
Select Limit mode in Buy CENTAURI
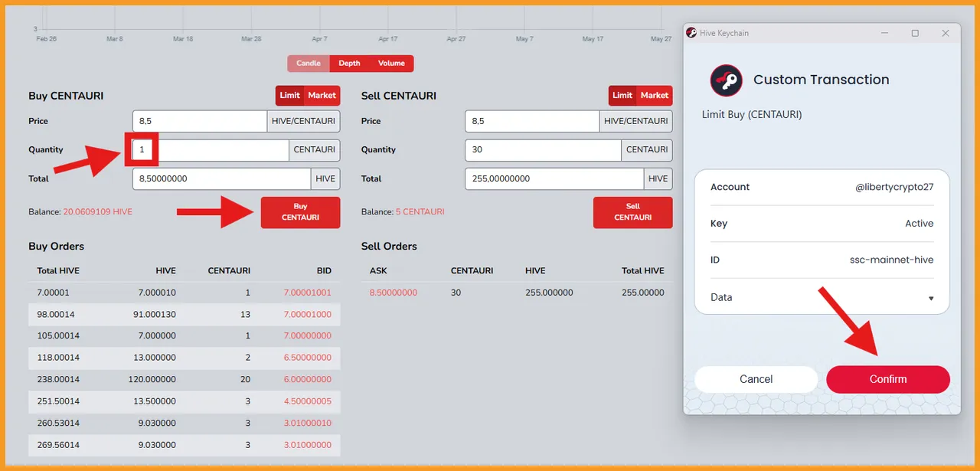(290, 96)
